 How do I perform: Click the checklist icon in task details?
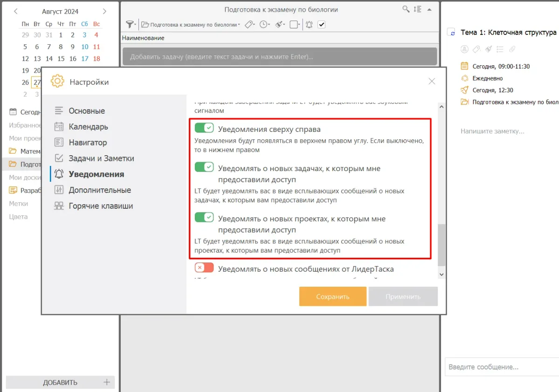500,49
